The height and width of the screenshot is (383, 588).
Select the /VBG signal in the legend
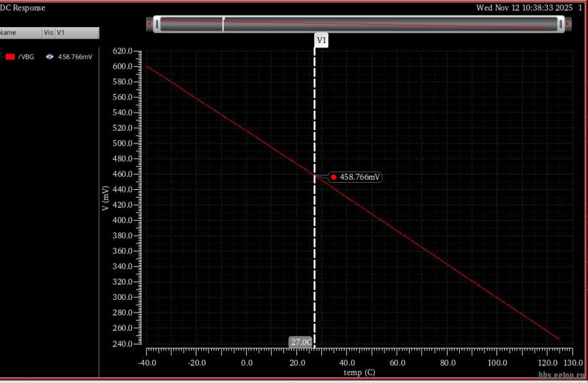26,57
